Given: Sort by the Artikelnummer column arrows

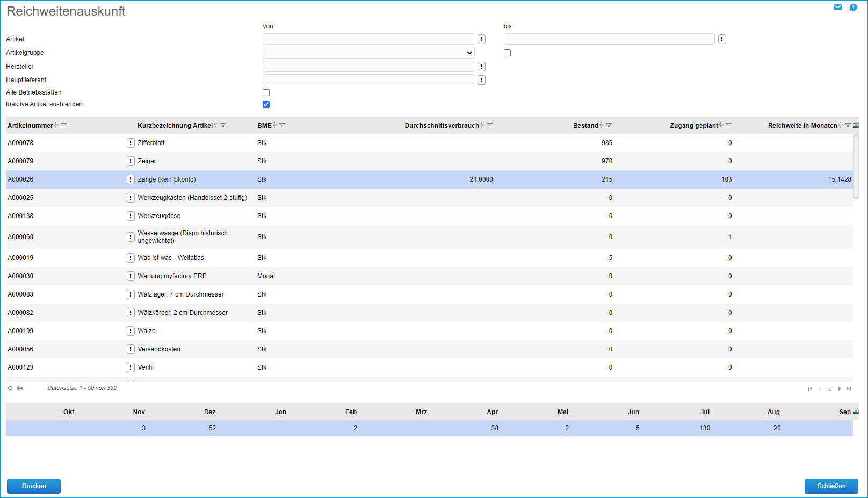Looking at the screenshot, I should tap(56, 126).
